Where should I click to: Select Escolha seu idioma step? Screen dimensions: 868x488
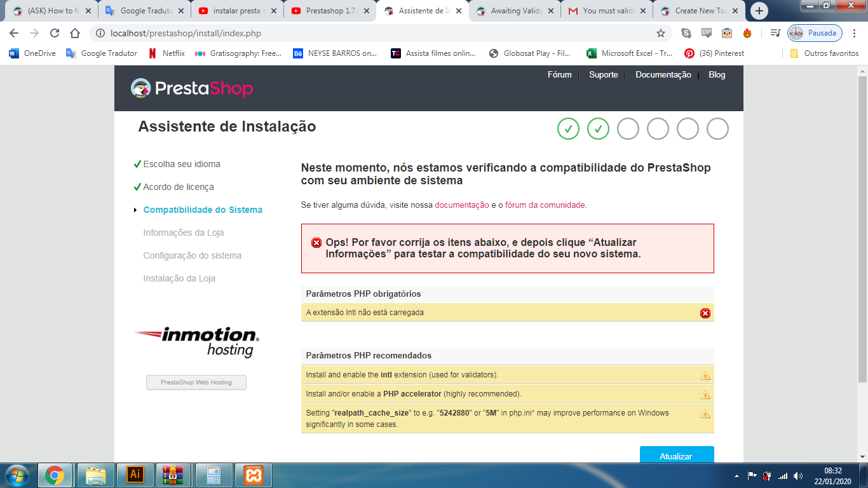pyautogui.click(x=182, y=164)
